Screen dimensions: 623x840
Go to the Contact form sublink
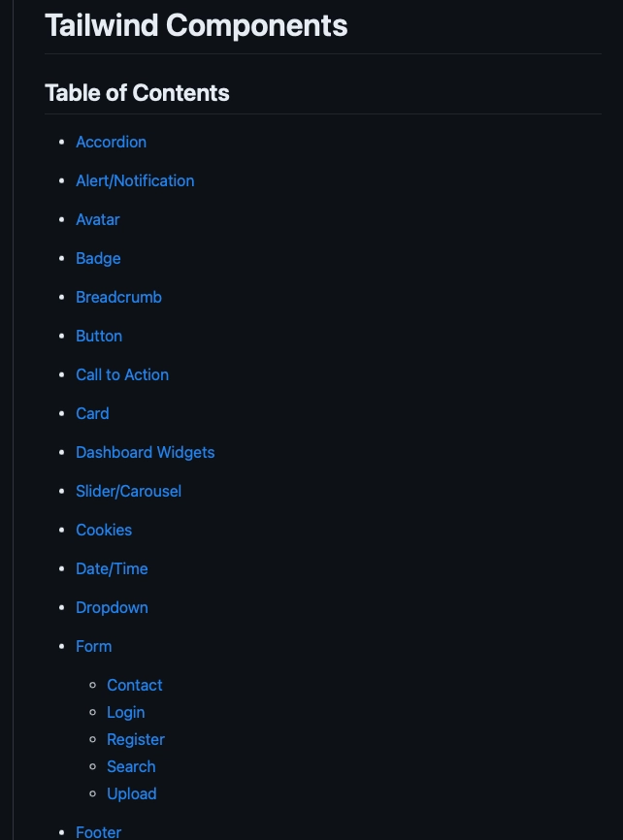(135, 685)
